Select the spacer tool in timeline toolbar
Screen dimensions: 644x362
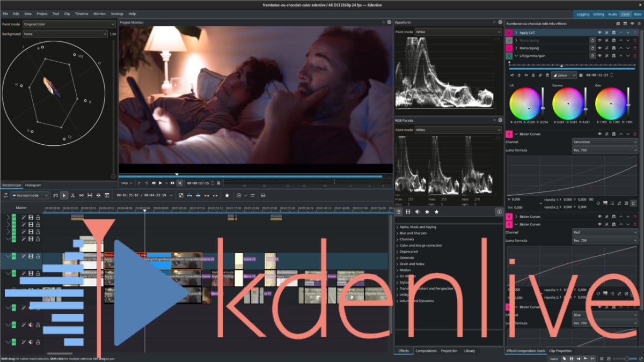point(81,196)
